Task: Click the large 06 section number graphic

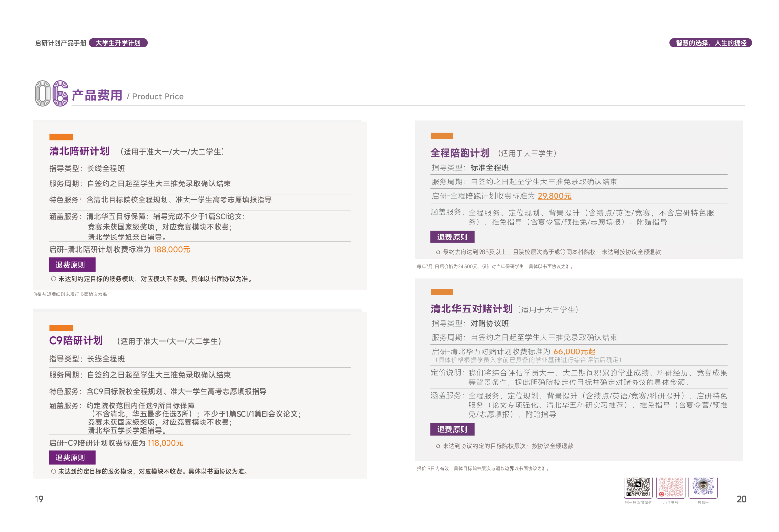Action: pos(51,93)
